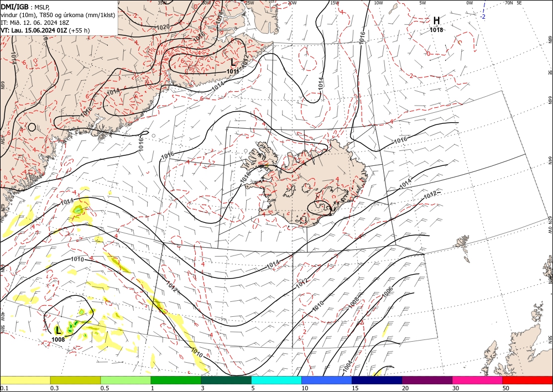553x392 pixels.
Task: Click the '5W' longitude label
Action: tap(422, 3)
